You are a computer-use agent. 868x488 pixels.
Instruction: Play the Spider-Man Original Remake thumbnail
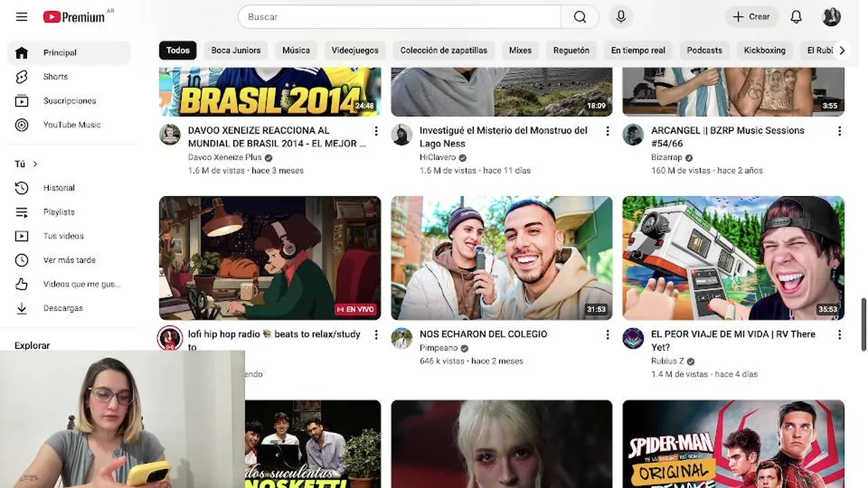(734, 444)
